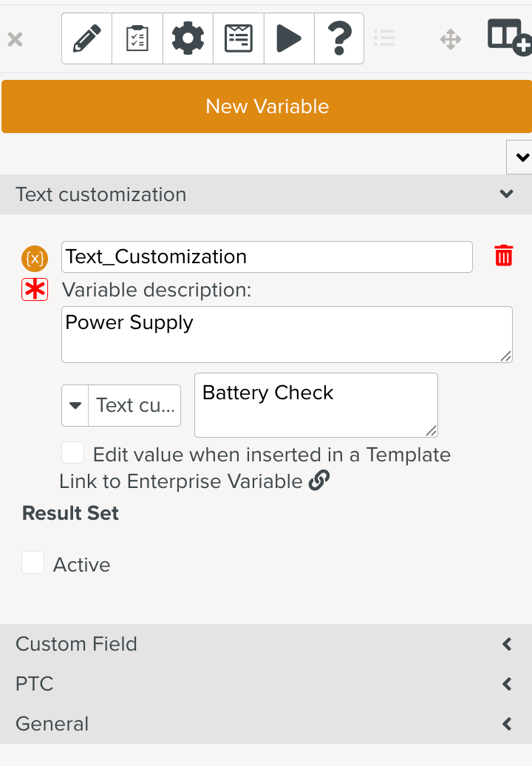The image size is (532, 766).
Task: Click the form template icon in toolbar
Action: pos(238,38)
